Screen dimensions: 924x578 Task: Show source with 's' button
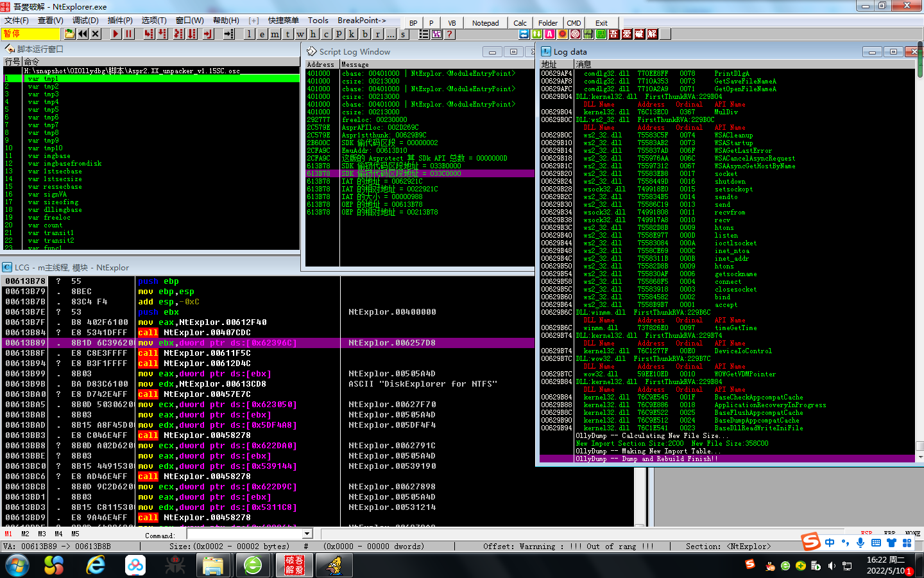(x=403, y=34)
